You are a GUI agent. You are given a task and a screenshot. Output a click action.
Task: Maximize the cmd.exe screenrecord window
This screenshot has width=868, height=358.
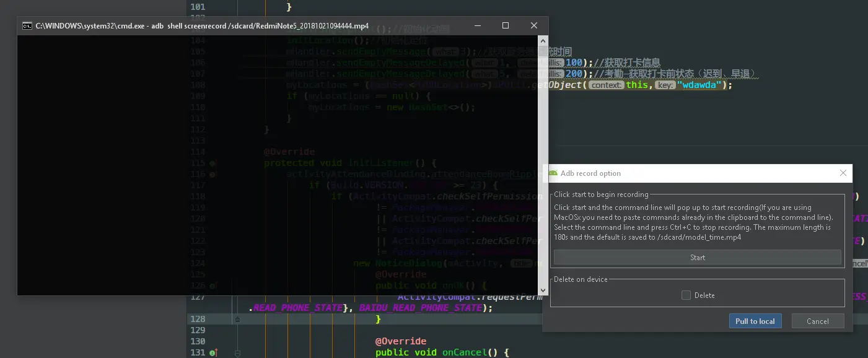[506, 26]
